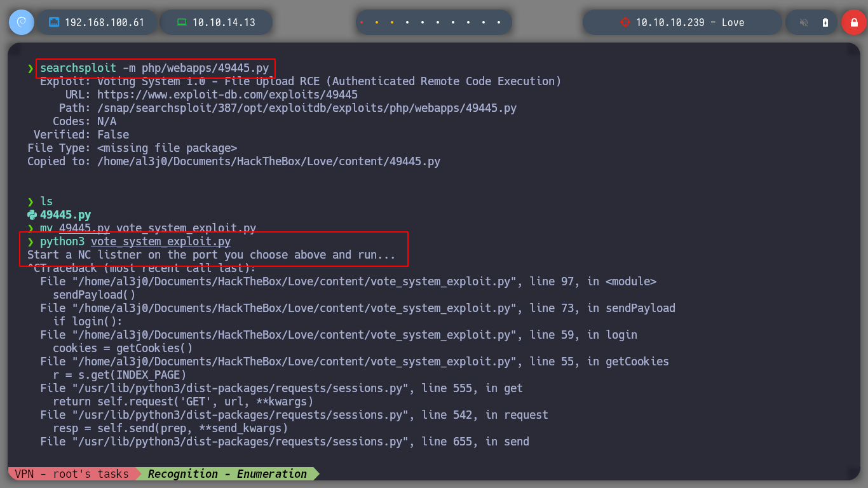
Task: Click the Codes: N/A line
Action: [x=85, y=121]
